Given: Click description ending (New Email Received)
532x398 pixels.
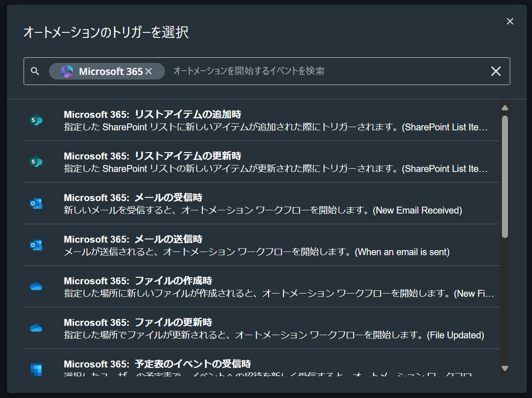Looking at the screenshot, I should coord(263,210).
